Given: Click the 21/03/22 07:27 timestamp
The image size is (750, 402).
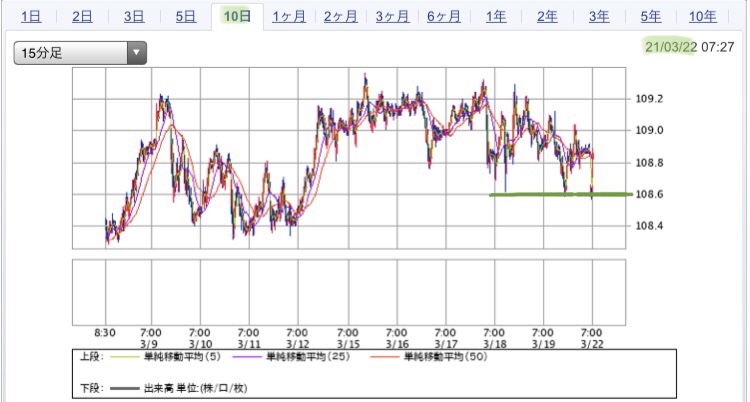Looking at the screenshot, I should (x=689, y=47).
